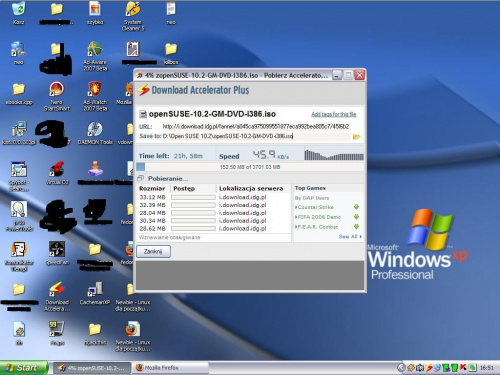Click the download speed history graph
The width and height of the screenshot is (500, 375).
(x=334, y=155)
